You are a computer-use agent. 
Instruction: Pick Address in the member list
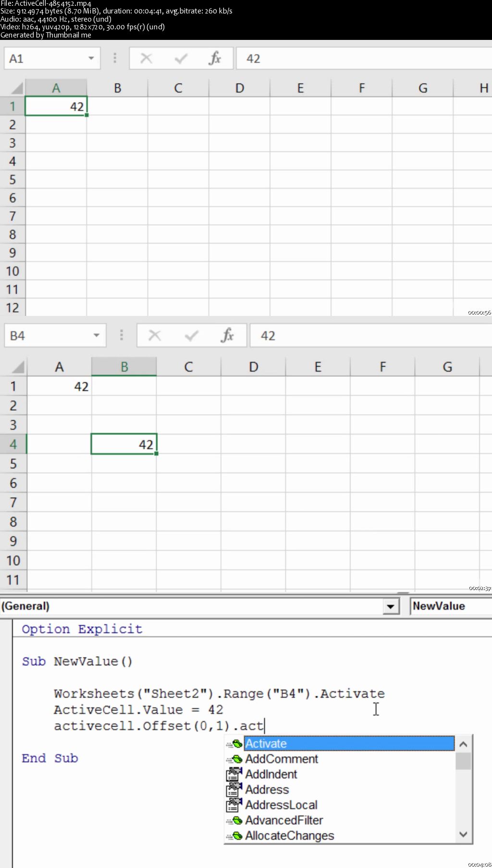coord(267,790)
